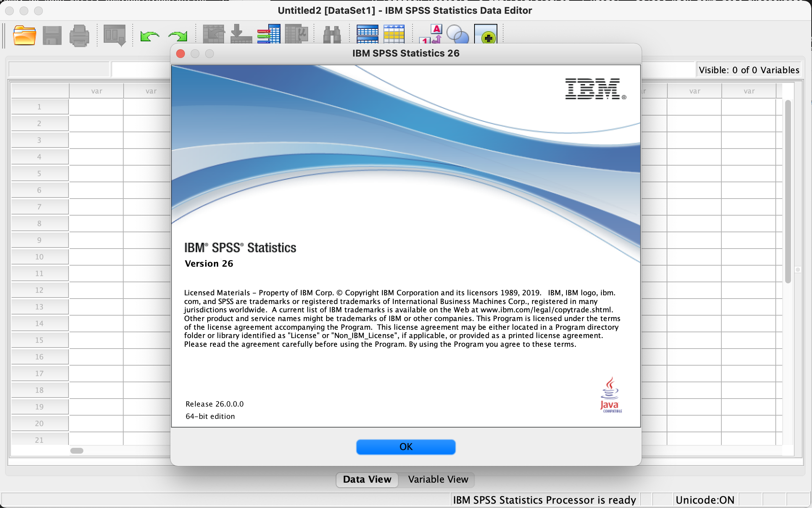The height and width of the screenshot is (508, 812).
Task: Click the Java Compatible logo
Action: pos(611,395)
